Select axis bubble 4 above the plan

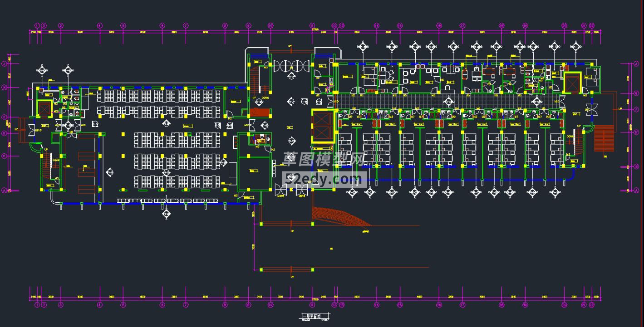(x=100, y=26)
